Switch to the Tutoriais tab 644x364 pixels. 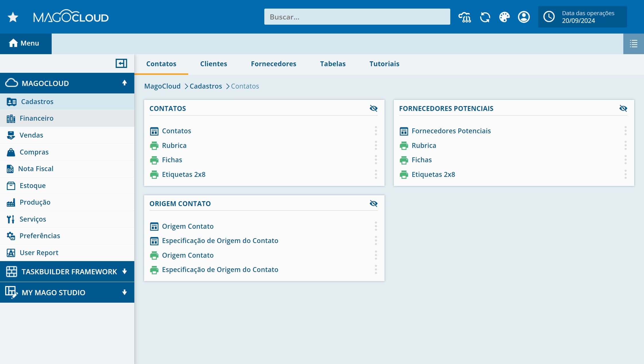tap(384, 64)
